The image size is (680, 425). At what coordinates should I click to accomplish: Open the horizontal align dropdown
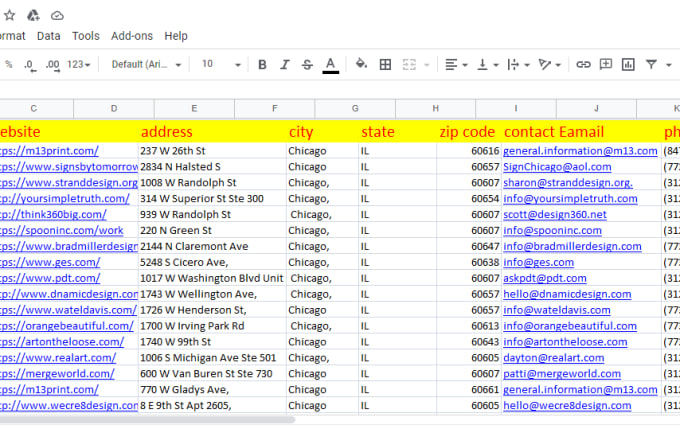pyautogui.click(x=456, y=65)
